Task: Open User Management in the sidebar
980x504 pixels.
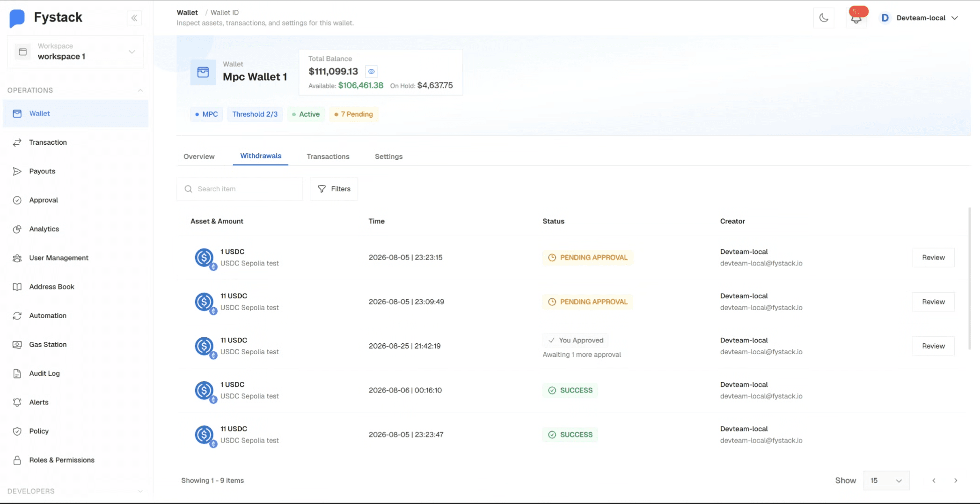Action: tap(75, 258)
